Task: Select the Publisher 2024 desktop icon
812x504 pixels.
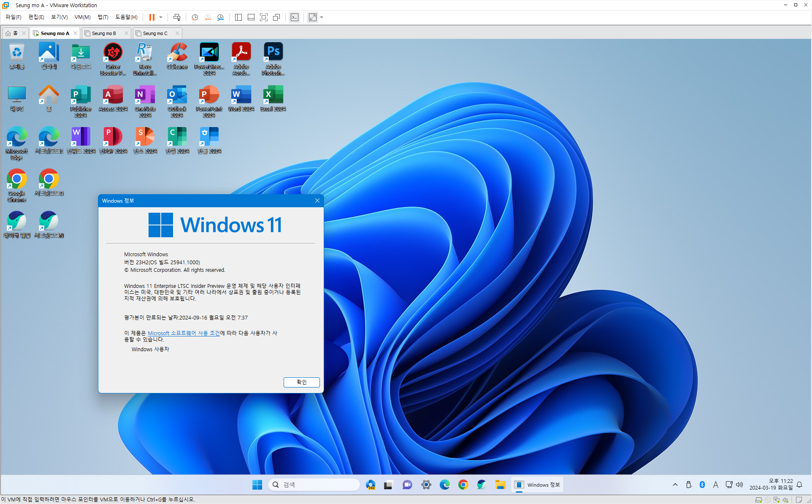Action: (x=81, y=101)
